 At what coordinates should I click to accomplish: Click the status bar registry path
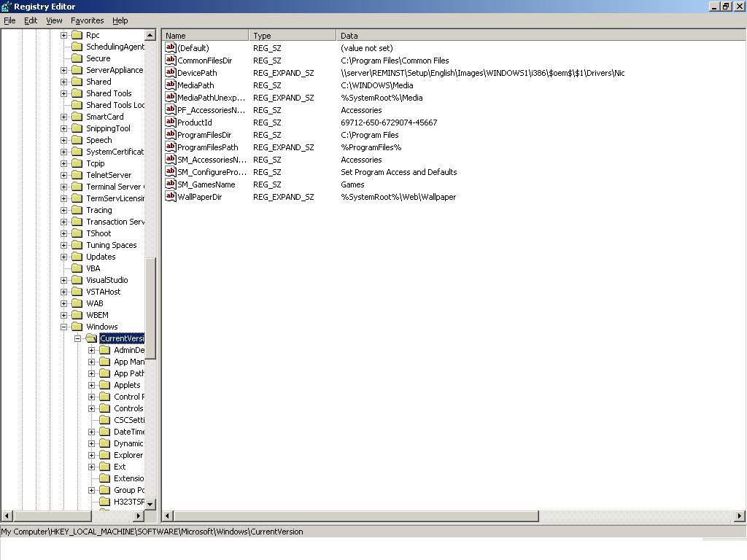pos(152,532)
